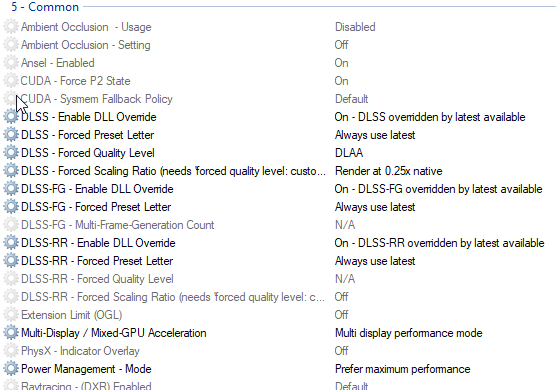This screenshot has width=556, height=390.
Task: Select DLSS-RR - Forced Quality Level row
Action: click(278, 279)
